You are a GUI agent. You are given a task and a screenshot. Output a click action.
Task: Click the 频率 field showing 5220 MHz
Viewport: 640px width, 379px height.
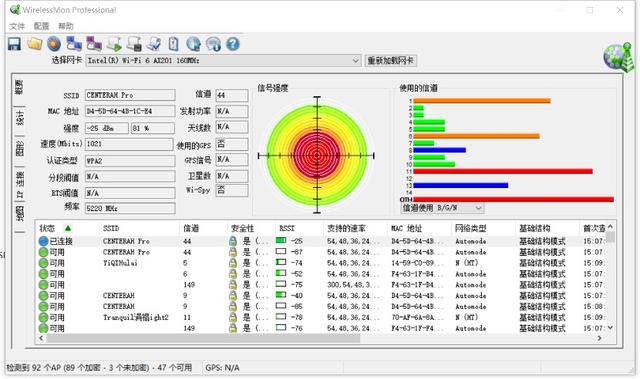(x=130, y=208)
